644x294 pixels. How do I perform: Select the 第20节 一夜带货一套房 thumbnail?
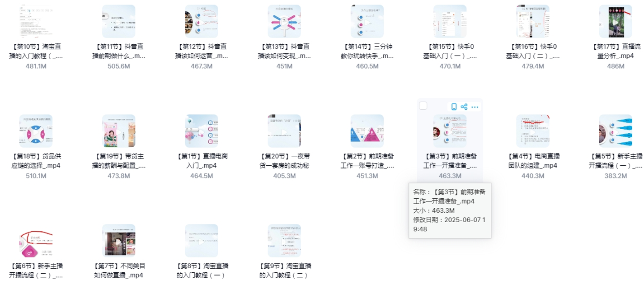[284, 131]
